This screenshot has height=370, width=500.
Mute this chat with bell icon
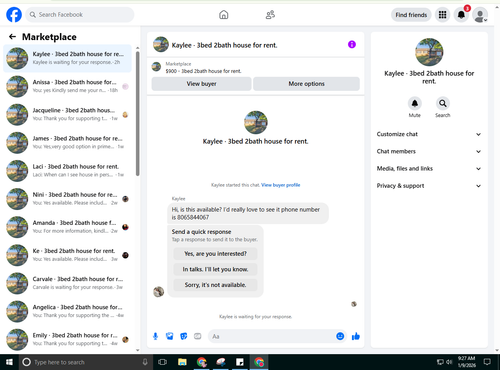coord(415,104)
